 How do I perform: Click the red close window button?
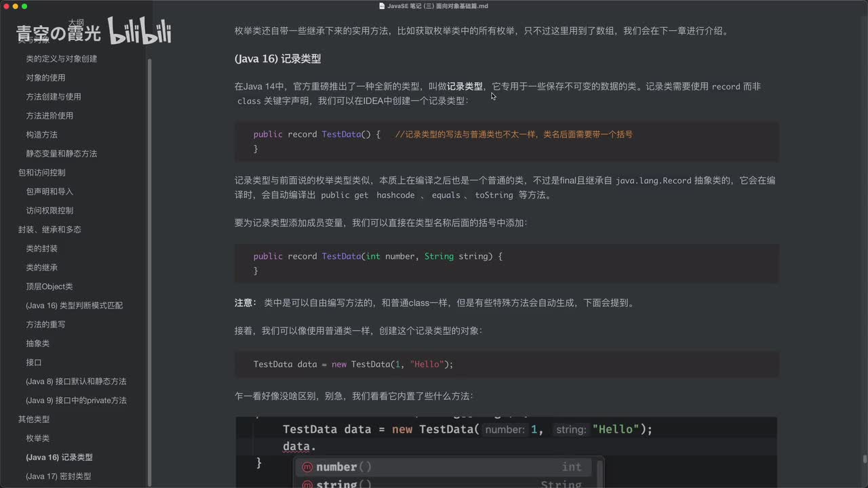point(5,6)
